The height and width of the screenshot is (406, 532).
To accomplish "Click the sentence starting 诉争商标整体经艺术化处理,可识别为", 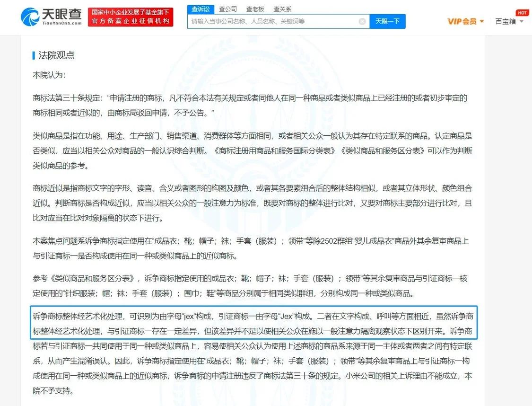I will tap(254, 323).
